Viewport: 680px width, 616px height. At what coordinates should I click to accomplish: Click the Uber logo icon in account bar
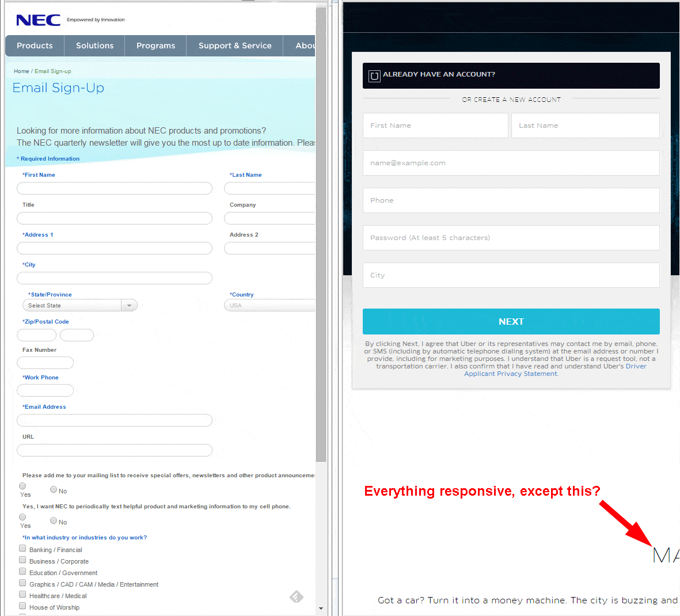tap(374, 76)
